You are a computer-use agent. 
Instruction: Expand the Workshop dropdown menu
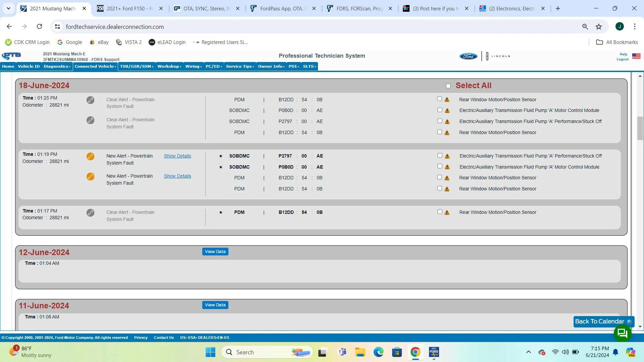[x=169, y=66]
